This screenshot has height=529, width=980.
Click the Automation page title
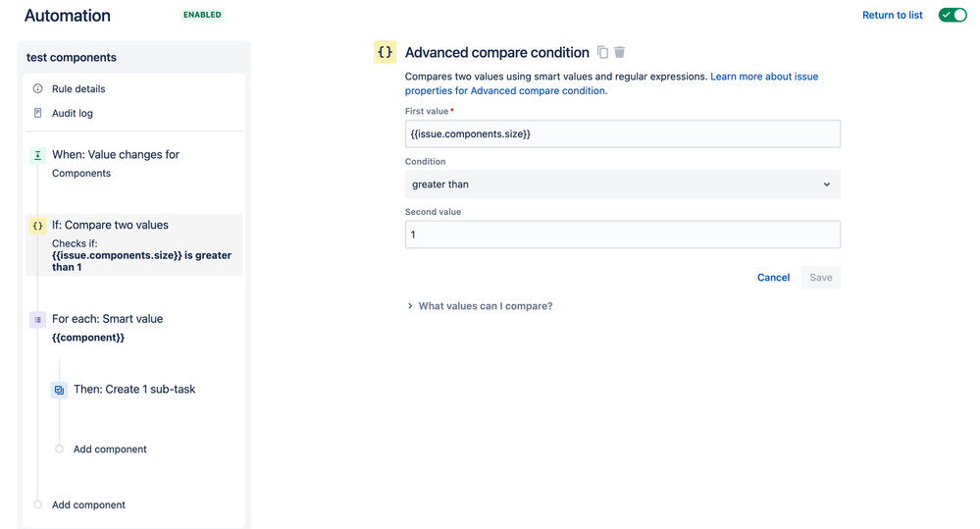pyautogui.click(x=68, y=16)
